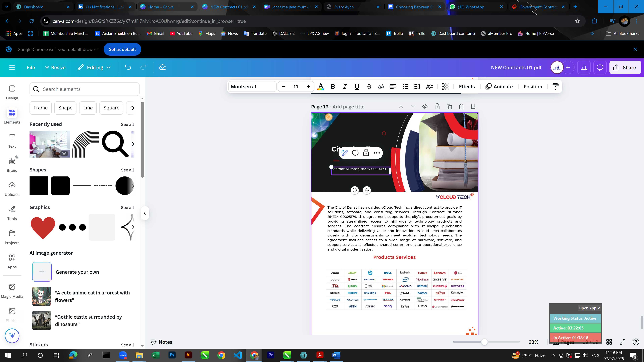Toggle bulleted list formatting
The height and width of the screenshot is (362, 644).
click(x=405, y=87)
